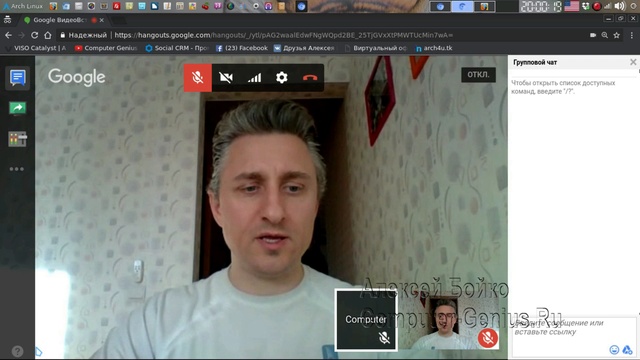Launch the red Adobe-style panel launcher

coord(116,6)
